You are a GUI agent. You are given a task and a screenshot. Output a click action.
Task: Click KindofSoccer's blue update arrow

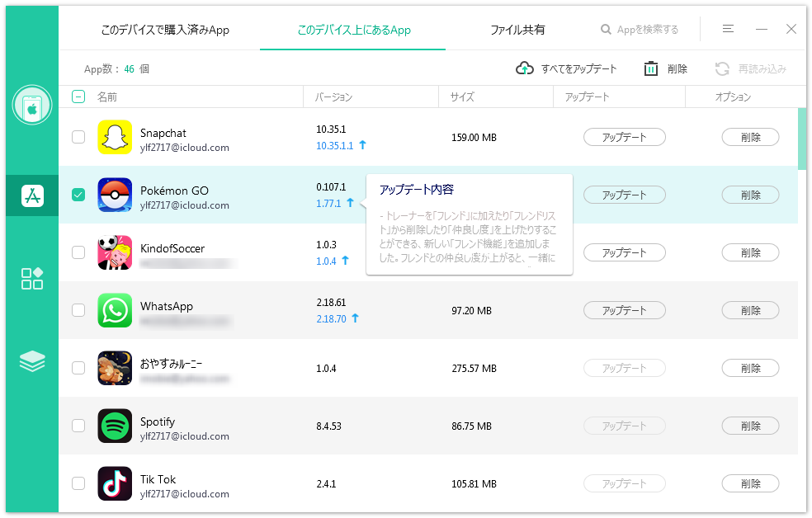coord(346,261)
